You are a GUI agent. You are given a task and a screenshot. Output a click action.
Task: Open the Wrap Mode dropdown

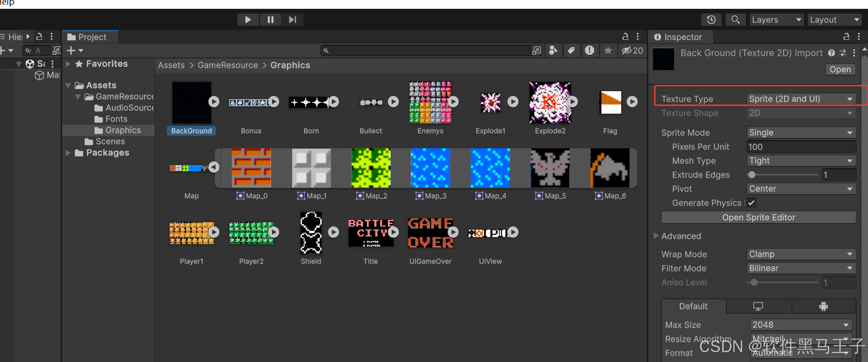[x=801, y=254]
